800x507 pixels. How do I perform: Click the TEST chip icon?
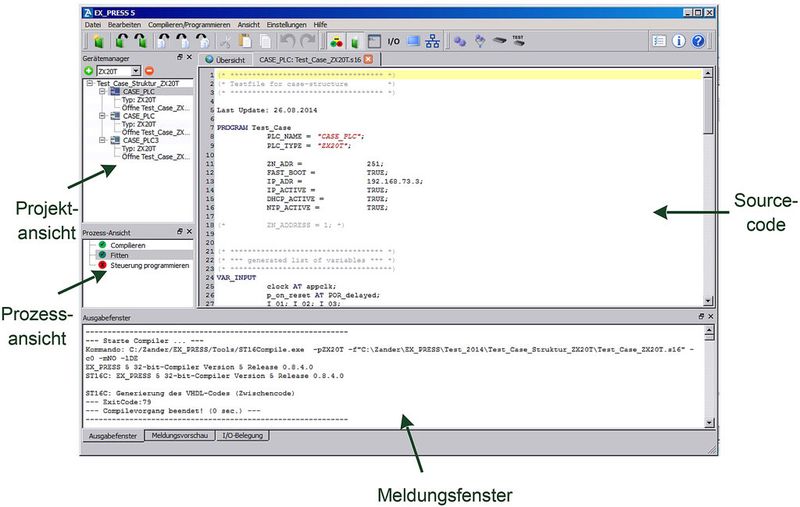point(518,41)
